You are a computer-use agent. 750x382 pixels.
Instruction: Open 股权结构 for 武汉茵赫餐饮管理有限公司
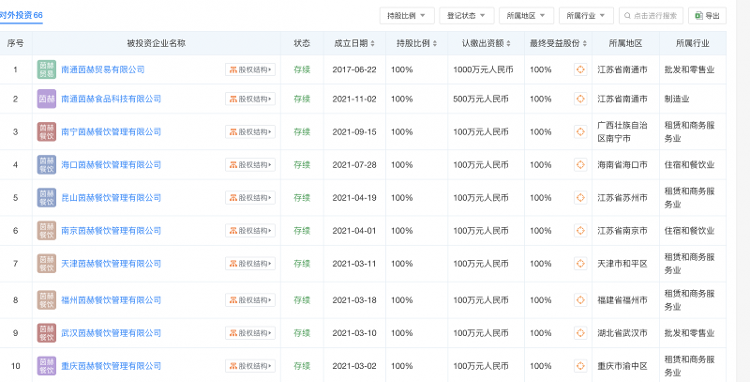[250, 333]
